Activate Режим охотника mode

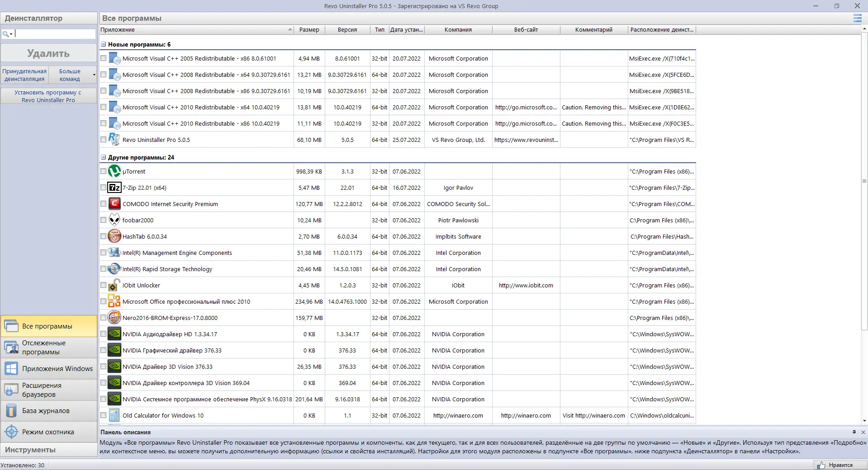pyautogui.click(x=49, y=432)
